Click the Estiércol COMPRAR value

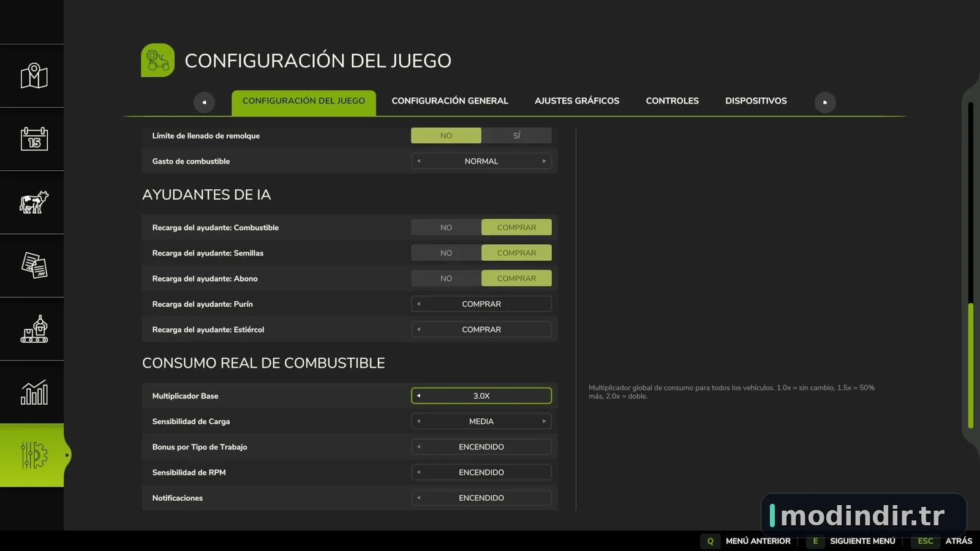coord(481,329)
